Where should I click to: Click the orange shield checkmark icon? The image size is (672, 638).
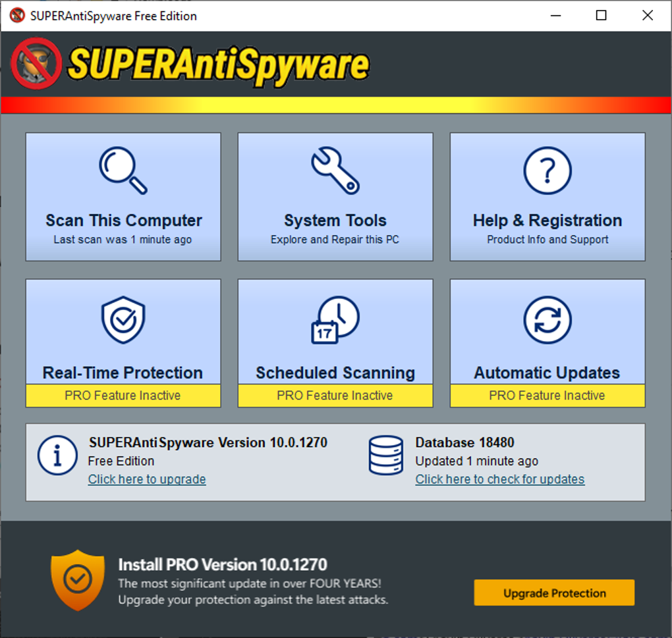click(78, 579)
